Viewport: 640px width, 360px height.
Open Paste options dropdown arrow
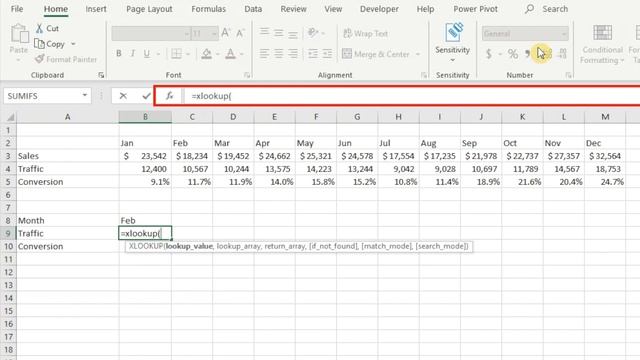click(x=18, y=60)
